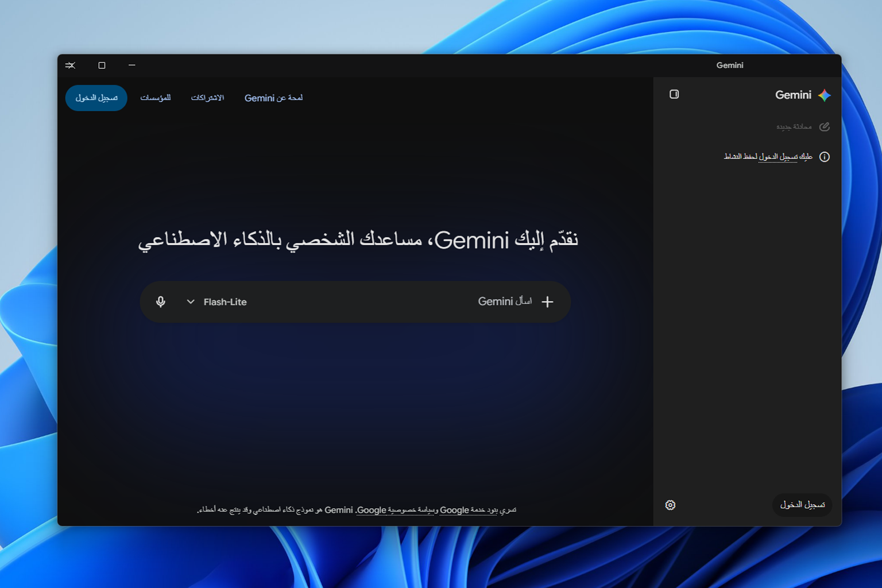Open settings via the sidebar gear icon
This screenshot has height=588, width=882.
(x=670, y=505)
